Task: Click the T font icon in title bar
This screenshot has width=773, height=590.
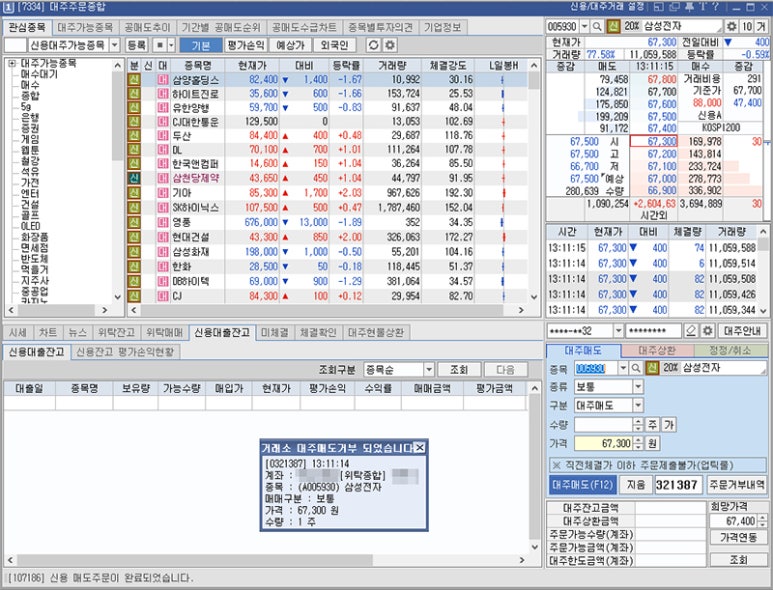Action: point(702,7)
